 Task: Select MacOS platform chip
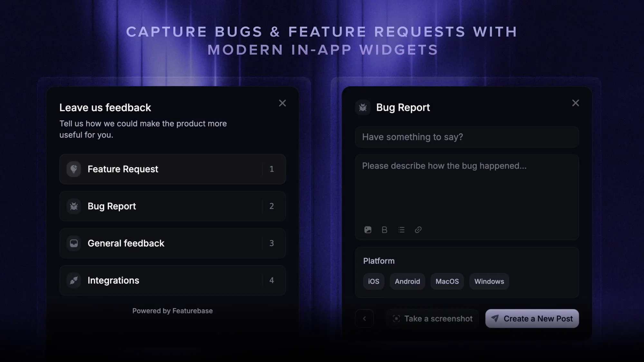447,282
